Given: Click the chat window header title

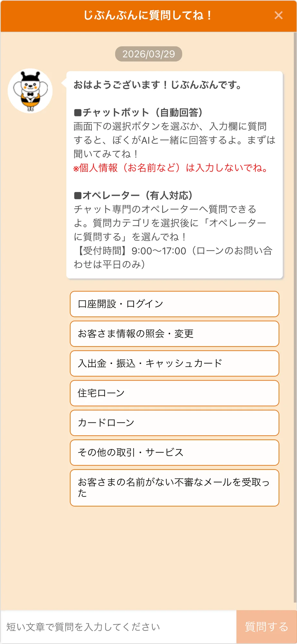Looking at the screenshot, I should coord(148,15).
